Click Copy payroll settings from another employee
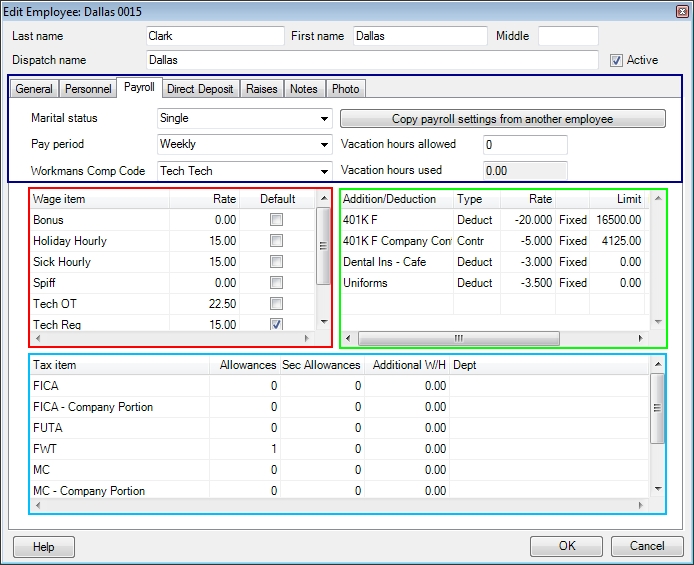Screen dimensions: 694x565 [x=503, y=119]
